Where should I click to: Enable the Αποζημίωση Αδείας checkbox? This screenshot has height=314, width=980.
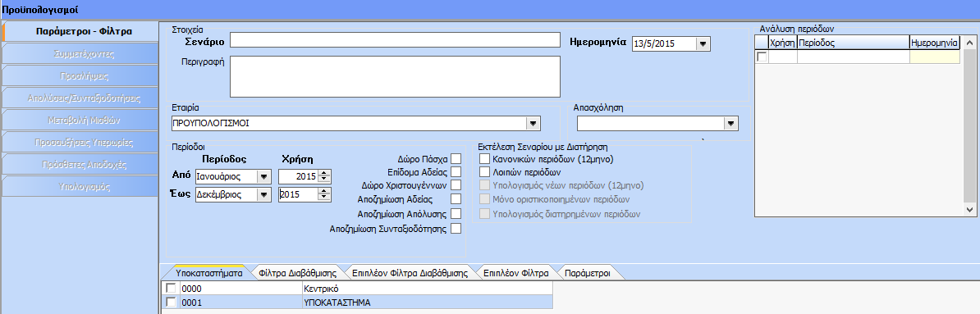click(456, 199)
